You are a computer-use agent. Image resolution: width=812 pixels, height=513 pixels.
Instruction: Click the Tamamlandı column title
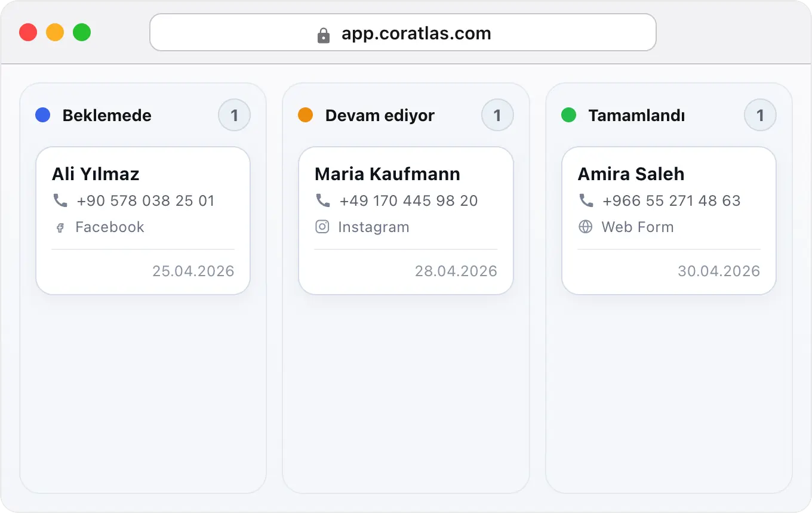pos(636,115)
